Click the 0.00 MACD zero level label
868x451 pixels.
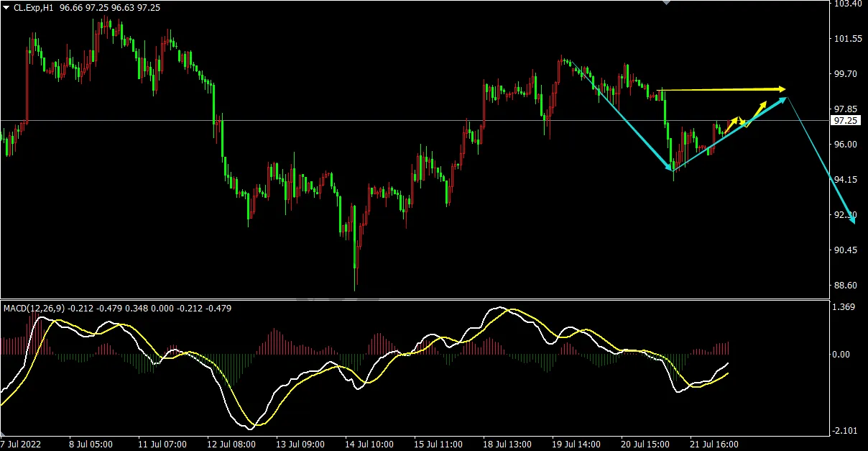pyautogui.click(x=842, y=355)
